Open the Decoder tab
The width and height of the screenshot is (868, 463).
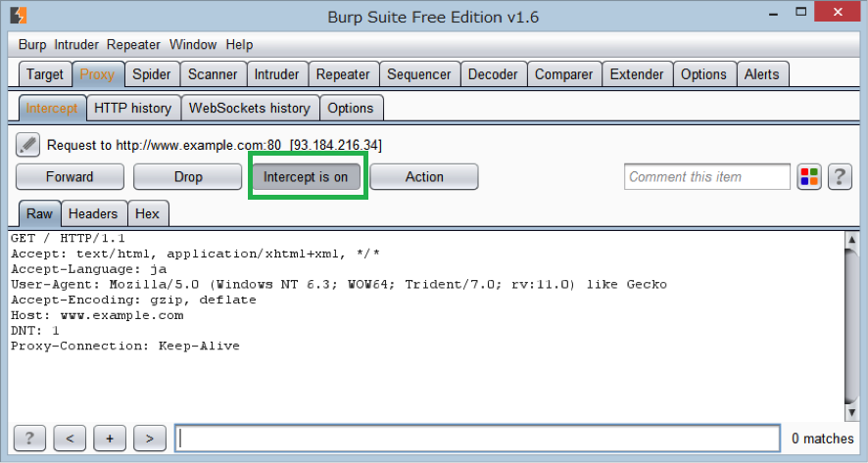(493, 74)
